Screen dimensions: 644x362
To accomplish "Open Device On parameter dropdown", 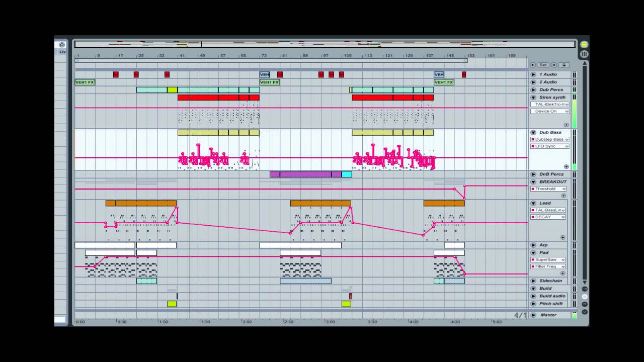I will 550,111.
